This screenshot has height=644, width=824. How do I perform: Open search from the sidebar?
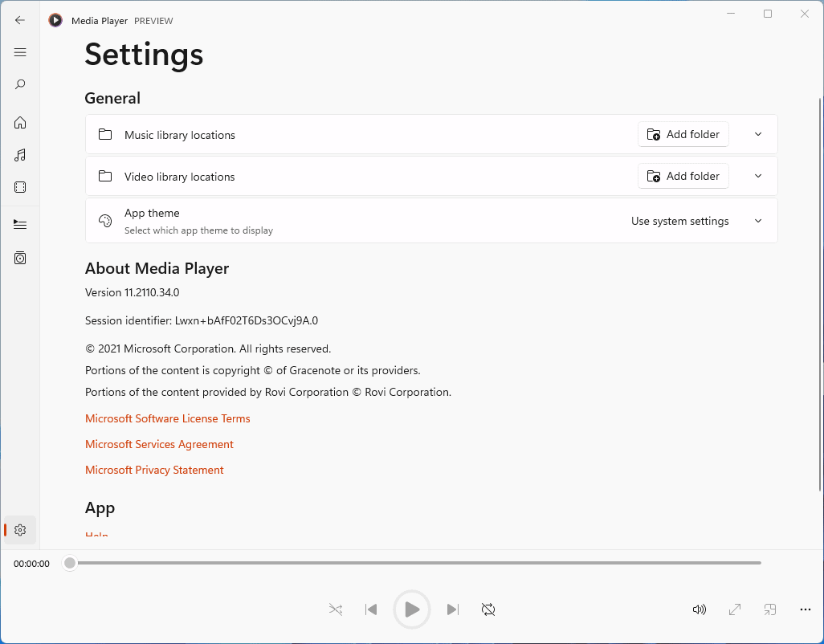(x=20, y=84)
